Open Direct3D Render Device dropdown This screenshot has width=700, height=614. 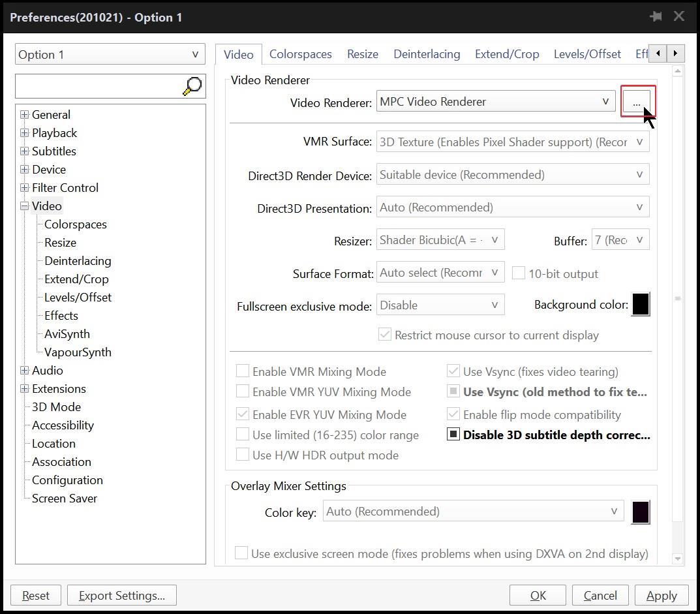pos(513,175)
